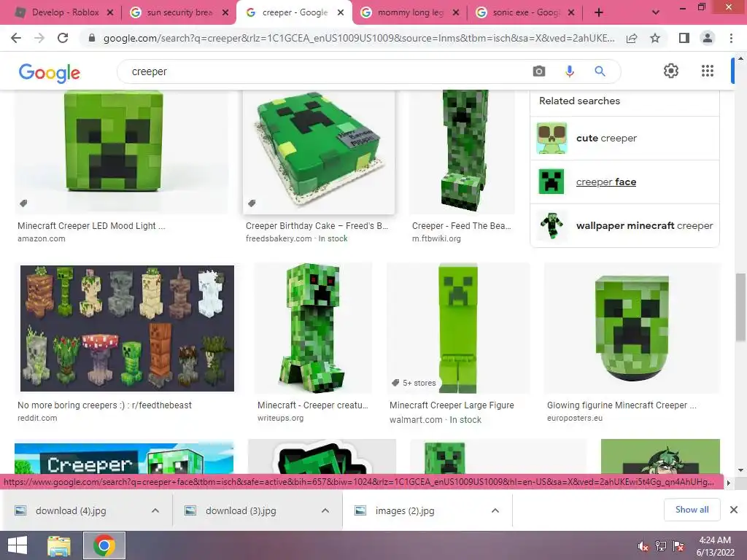The height and width of the screenshot is (560, 747).
Task: Go back to the previous page
Action: (16, 38)
